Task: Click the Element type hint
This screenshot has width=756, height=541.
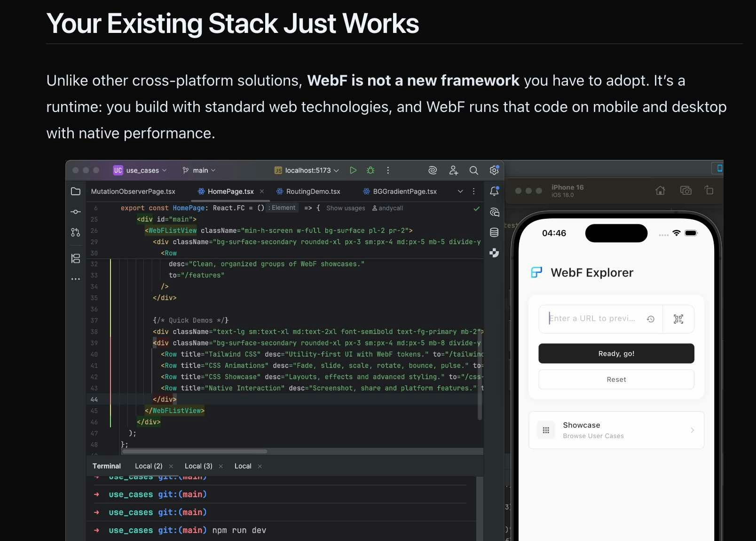Action: pyautogui.click(x=282, y=208)
